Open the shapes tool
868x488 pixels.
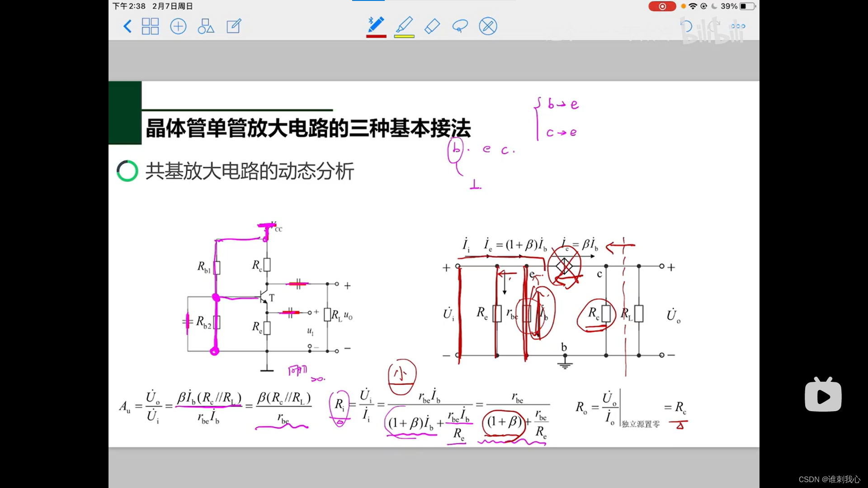[x=206, y=26]
